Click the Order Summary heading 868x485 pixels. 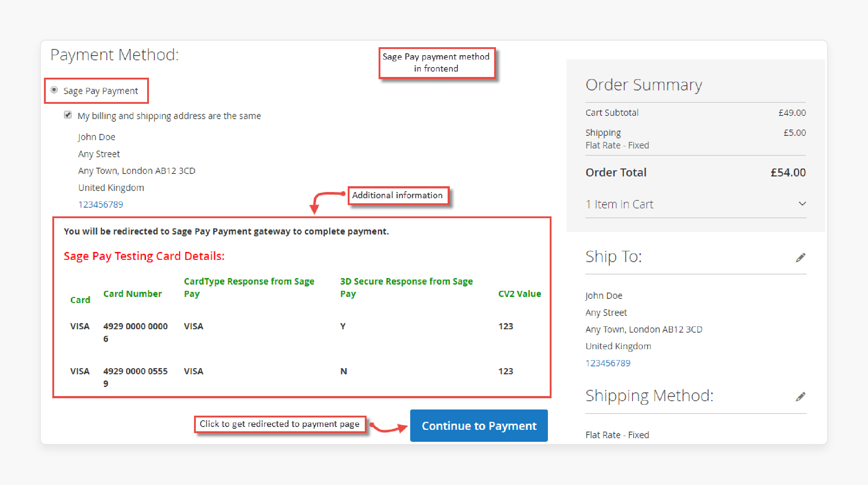point(643,85)
